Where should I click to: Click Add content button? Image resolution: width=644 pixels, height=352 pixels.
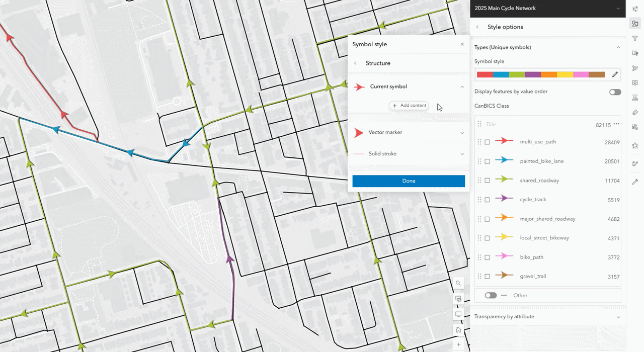409,106
